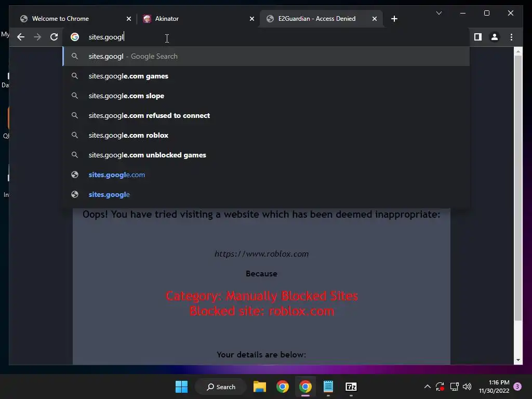Open the clock and date flyout
532x399 pixels.
(x=494, y=387)
